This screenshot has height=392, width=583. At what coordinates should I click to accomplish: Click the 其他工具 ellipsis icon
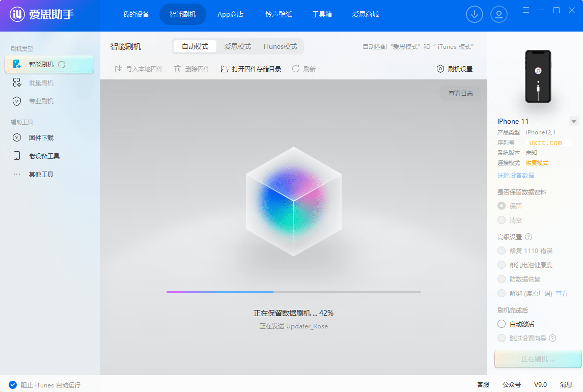(x=17, y=174)
